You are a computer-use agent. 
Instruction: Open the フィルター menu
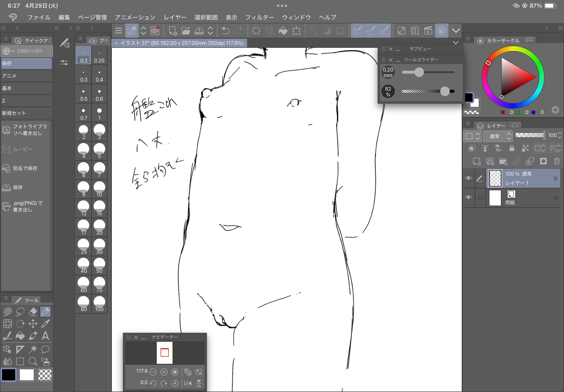260,17
